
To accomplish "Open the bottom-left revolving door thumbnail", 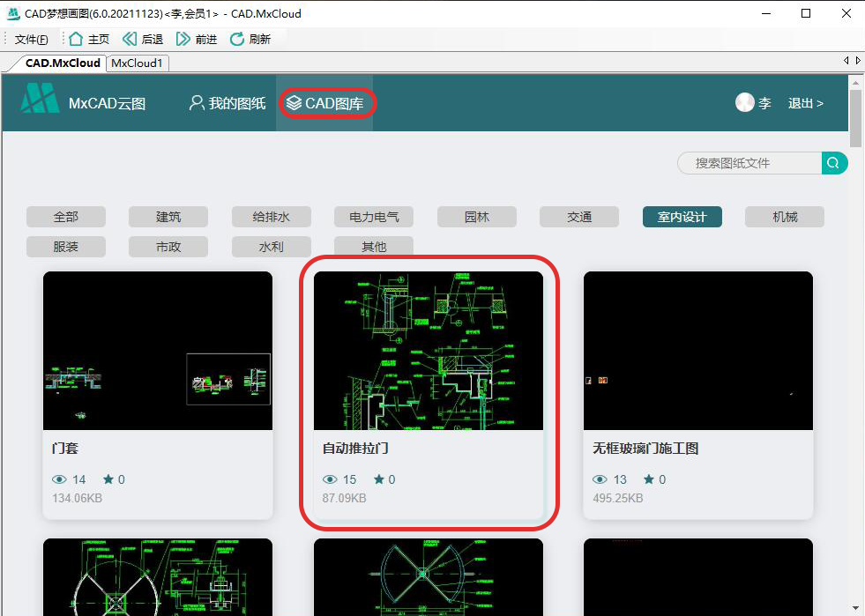I will 158,577.
